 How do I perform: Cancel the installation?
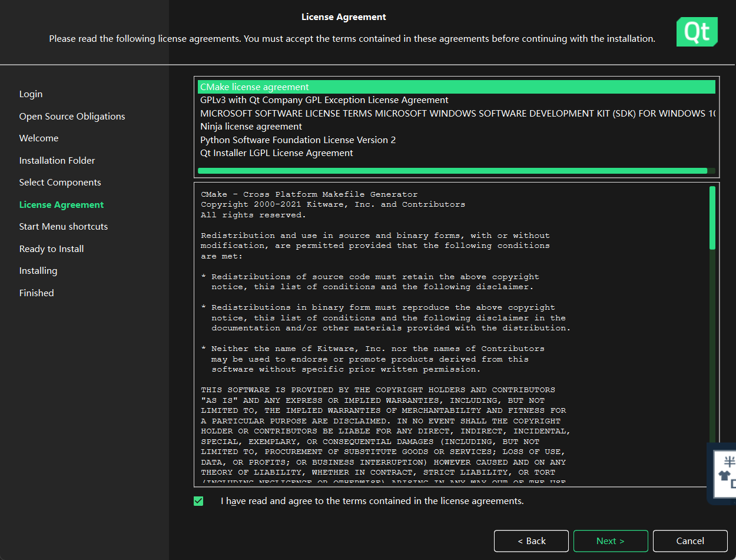tap(690, 541)
